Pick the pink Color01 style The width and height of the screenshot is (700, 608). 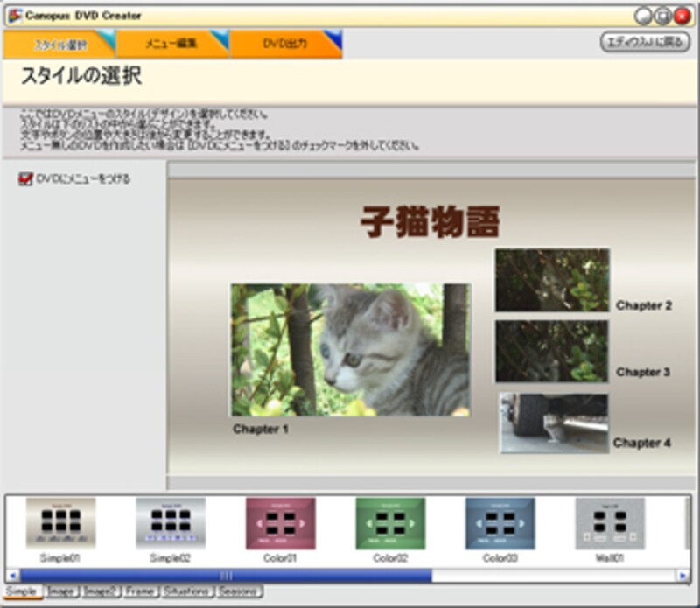tap(280, 523)
